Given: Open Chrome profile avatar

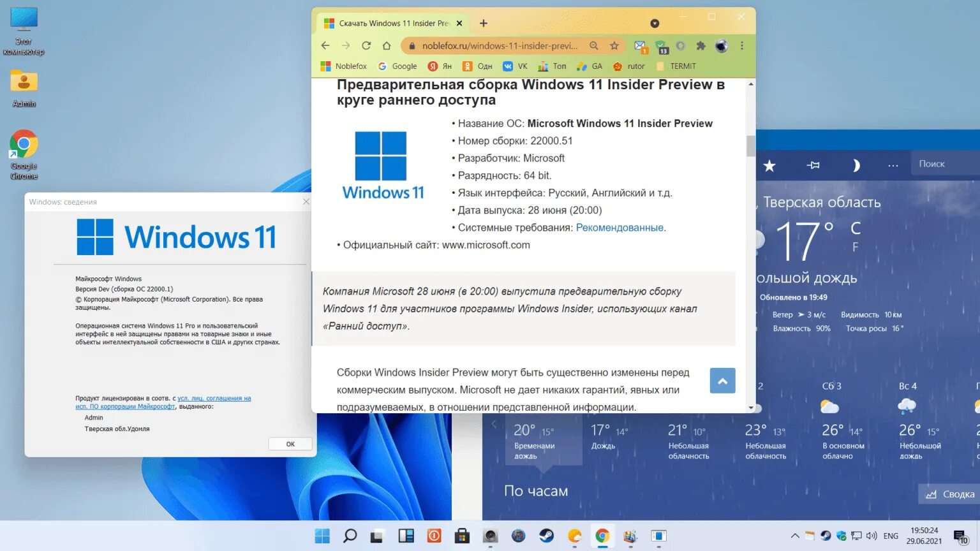Looking at the screenshot, I should coord(722,46).
